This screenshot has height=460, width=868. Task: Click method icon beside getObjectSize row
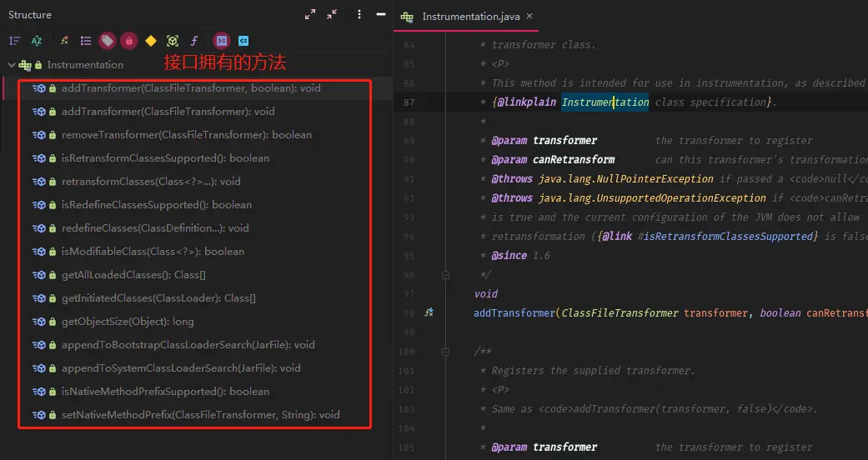tap(38, 322)
